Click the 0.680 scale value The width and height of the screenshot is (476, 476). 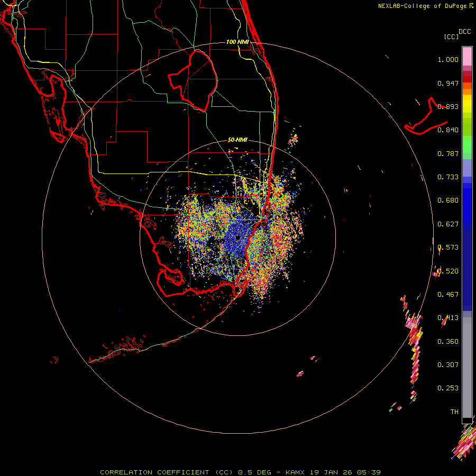[448, 200]
